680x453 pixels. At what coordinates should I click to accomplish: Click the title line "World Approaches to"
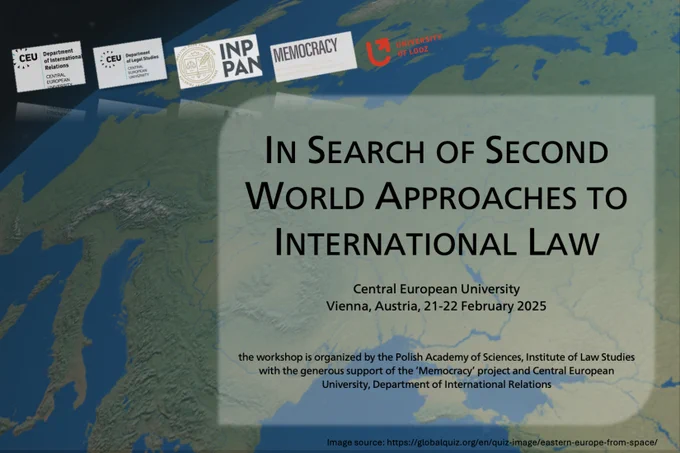click(x=437, y=196)
